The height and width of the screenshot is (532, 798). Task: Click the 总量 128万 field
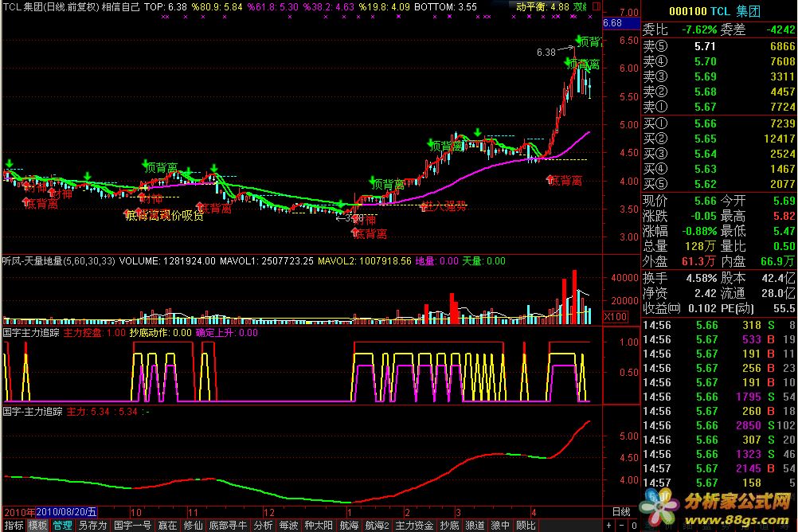[679, 246]
